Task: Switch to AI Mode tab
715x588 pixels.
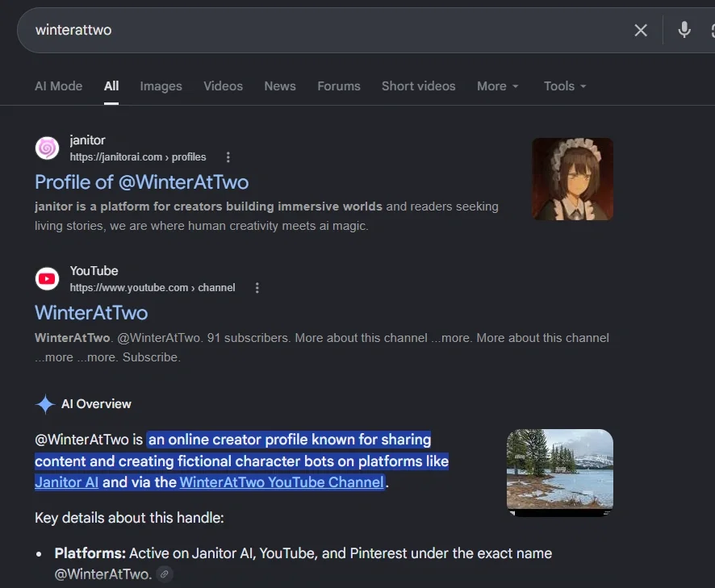Action: click(x=58, y=86)
